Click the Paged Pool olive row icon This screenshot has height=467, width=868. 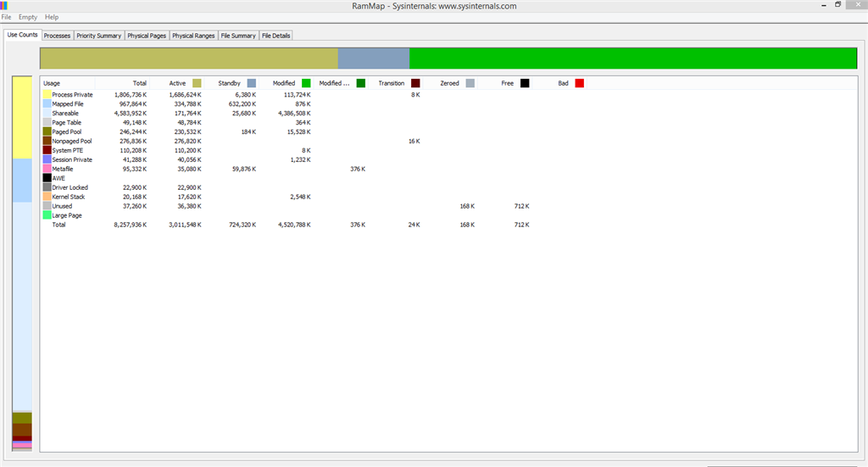pyautogui.click(x=47, y=131)
